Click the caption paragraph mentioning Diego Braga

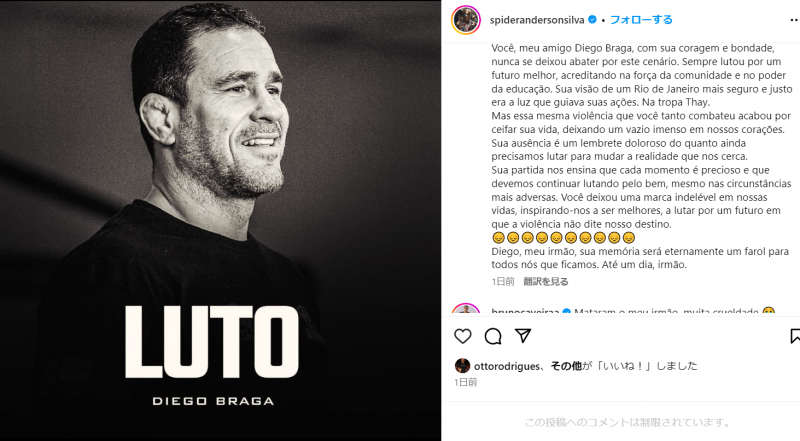[x=641, y=75]
